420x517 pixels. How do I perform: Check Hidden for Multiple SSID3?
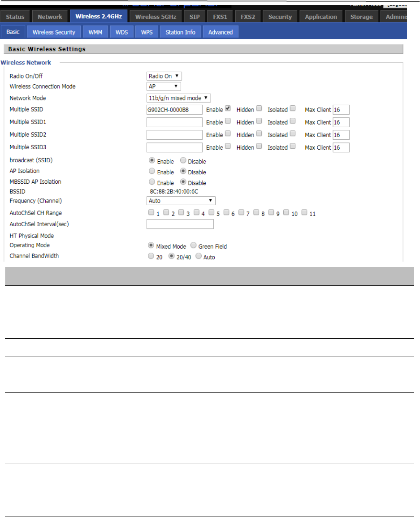tap(259, 146)
